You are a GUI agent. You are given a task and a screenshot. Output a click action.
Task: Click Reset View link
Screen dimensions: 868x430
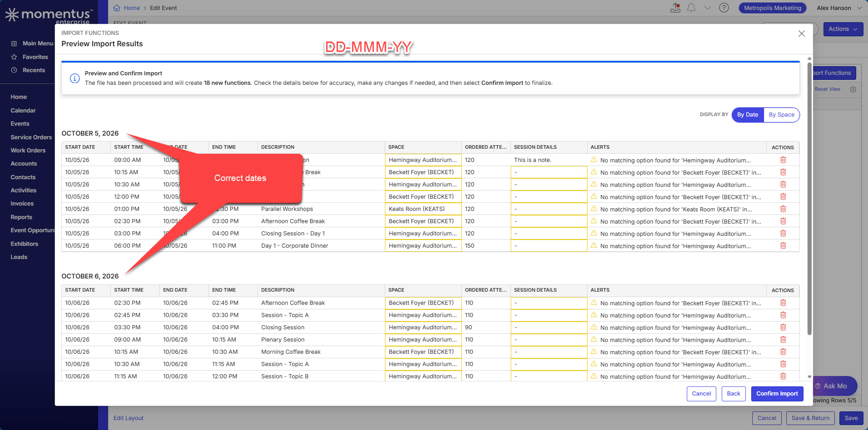[827, 89]
